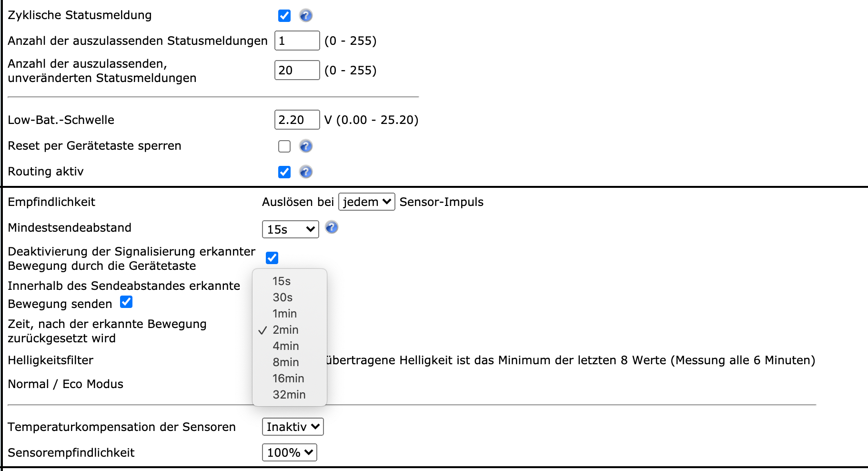Click the 'Sensorempfindlichkeit' label
Screen dimensions: 868x471
71,452
